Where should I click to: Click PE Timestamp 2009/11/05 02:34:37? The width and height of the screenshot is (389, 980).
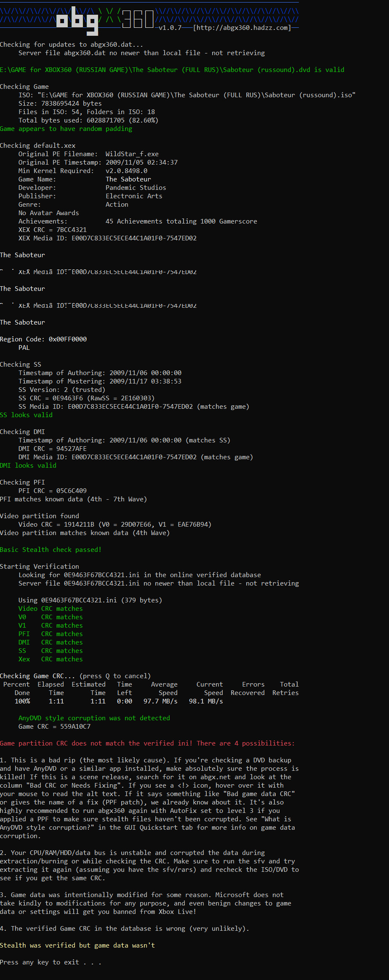click(142, 162)
